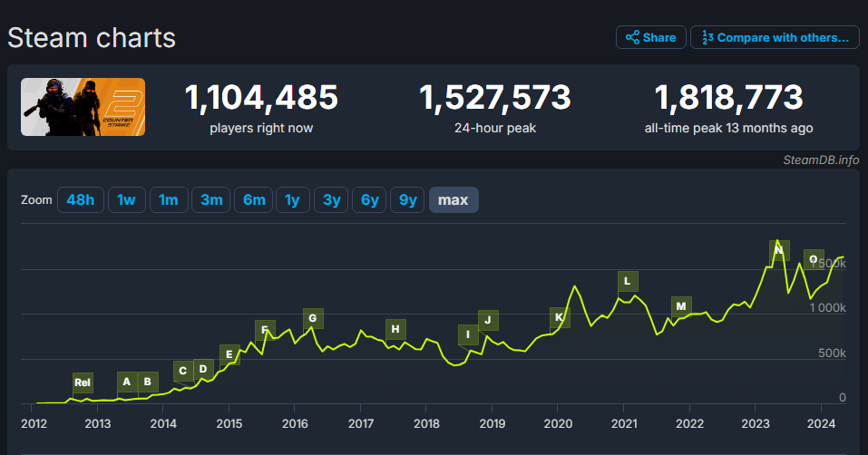Select chart event marker L

(628, 281)
